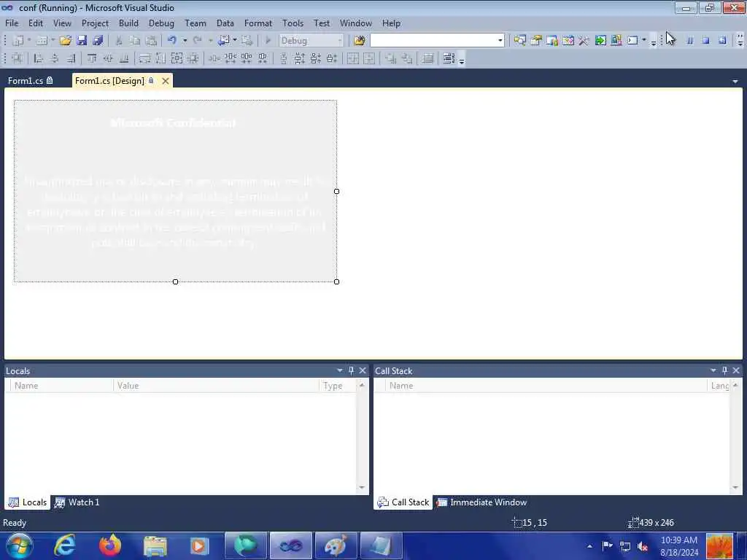Click the Save All icon
This screenshot has width=747, height=560.
coord(98,41)
